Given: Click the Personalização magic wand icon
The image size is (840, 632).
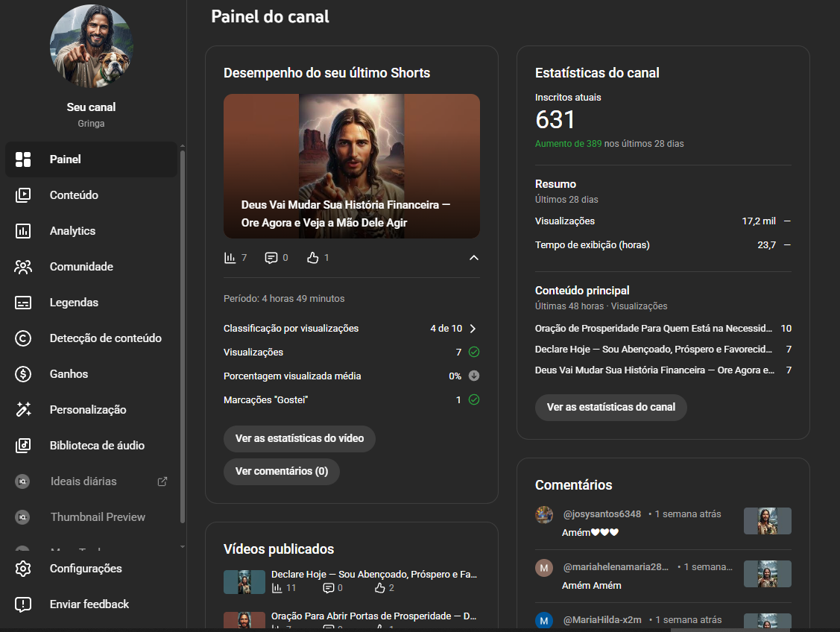Looking at the screenshot, I should (23, 410).
